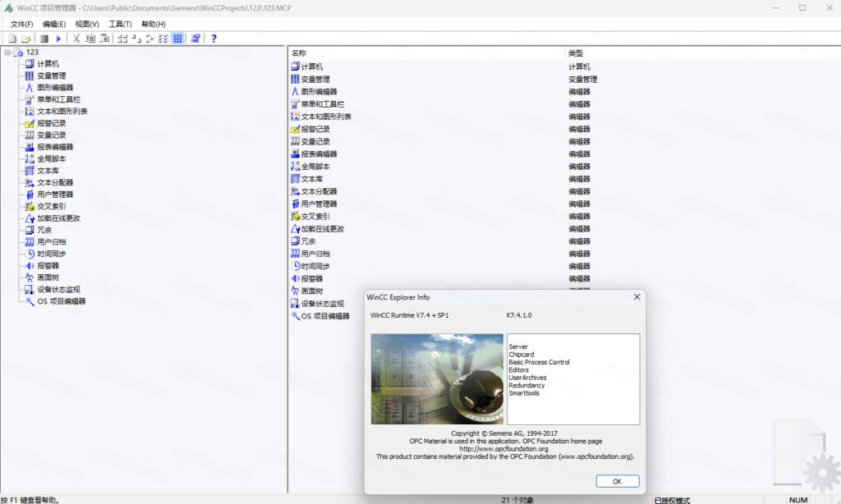Click 变量管理 icon in the left tree
Viewport: 841px width, 504px height.
pos(30,76)
